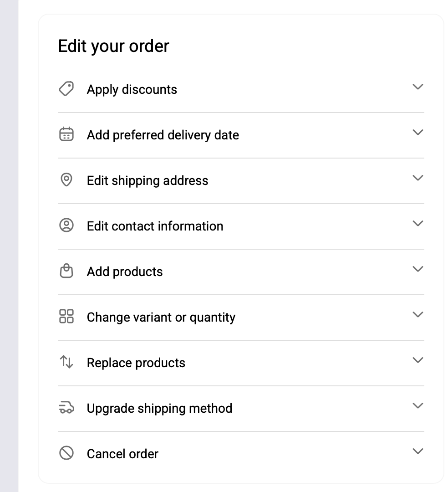Screen dimensions: 448x492
Task: Click the replace swap arrows icon
Action: (66, 362)
